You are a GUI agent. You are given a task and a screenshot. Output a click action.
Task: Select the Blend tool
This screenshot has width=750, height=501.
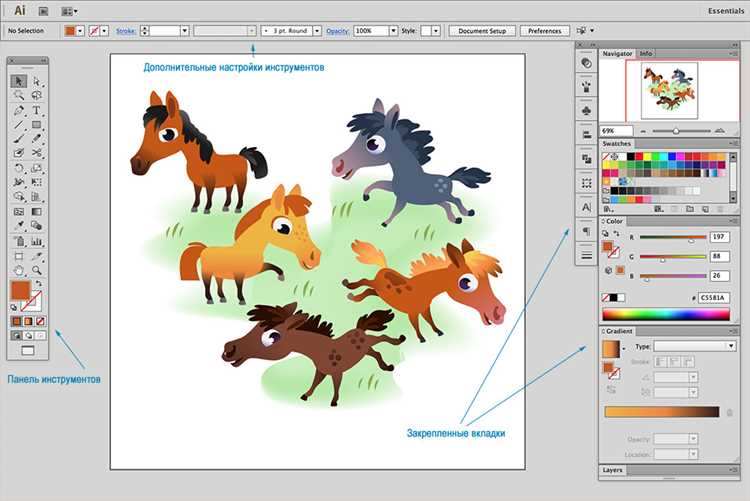[36, 225]
